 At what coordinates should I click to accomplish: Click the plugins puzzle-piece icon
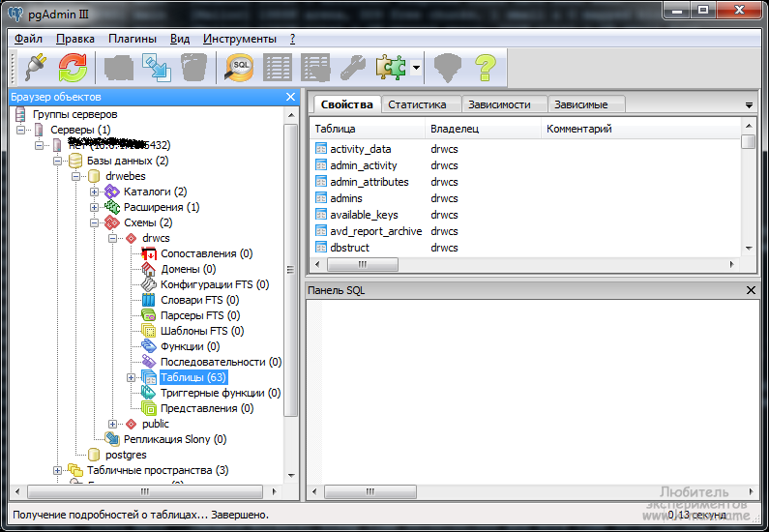(x=391, y=68)
